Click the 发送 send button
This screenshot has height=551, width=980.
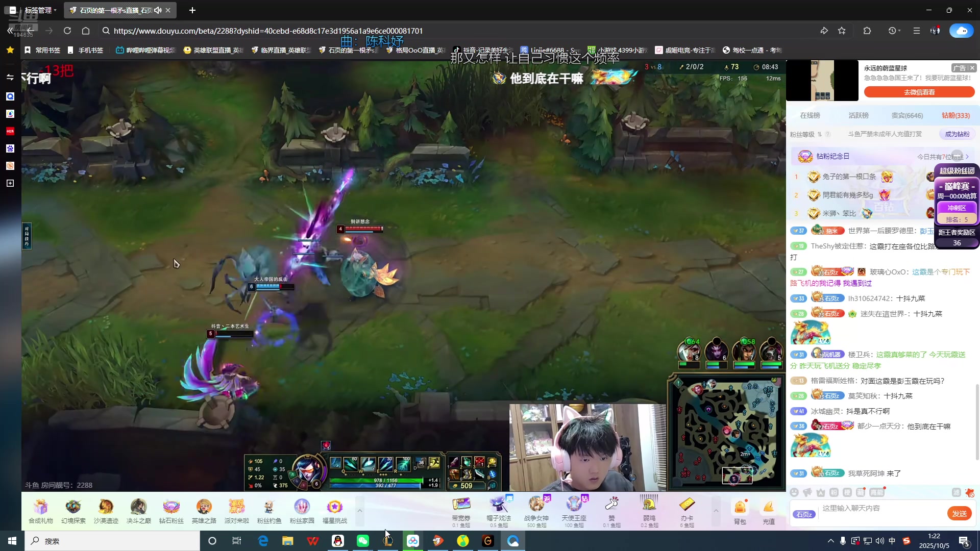coord(959,514)
